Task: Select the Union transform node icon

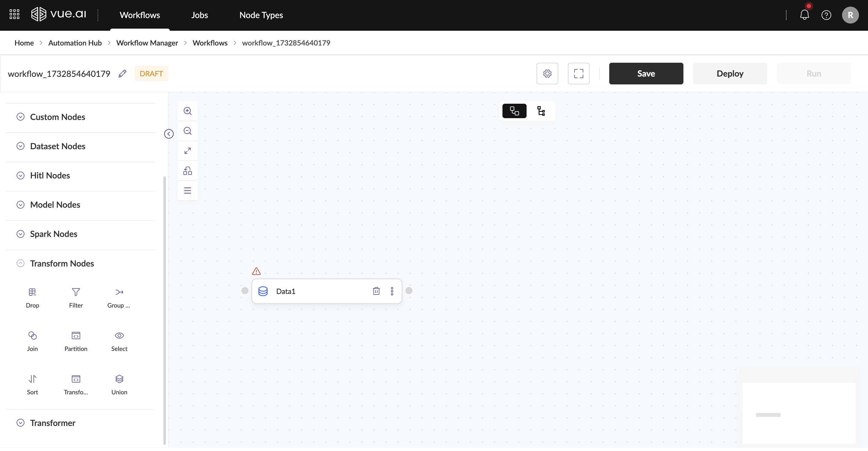Action: click(119, 379)
